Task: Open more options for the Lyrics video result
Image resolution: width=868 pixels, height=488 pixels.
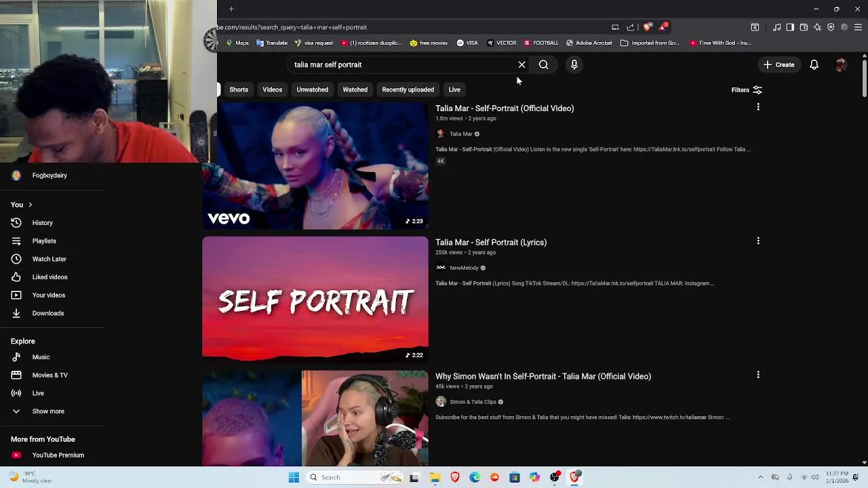Action: pos(758,241)
